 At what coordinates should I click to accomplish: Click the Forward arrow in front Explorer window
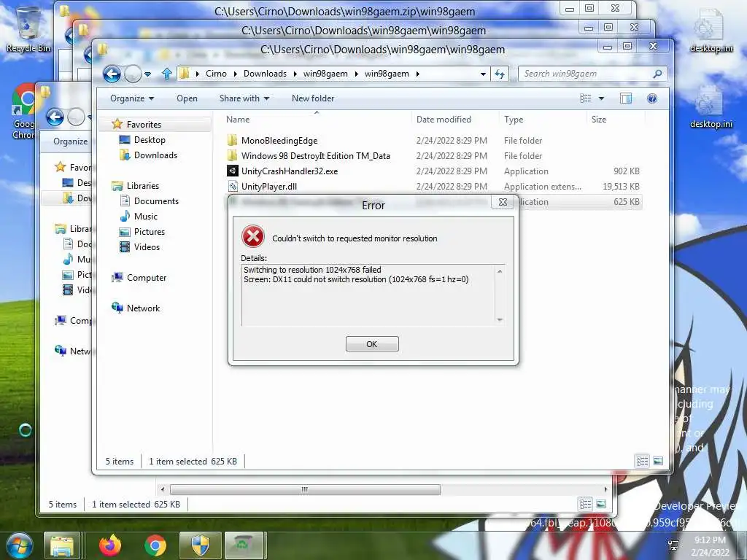133,74
